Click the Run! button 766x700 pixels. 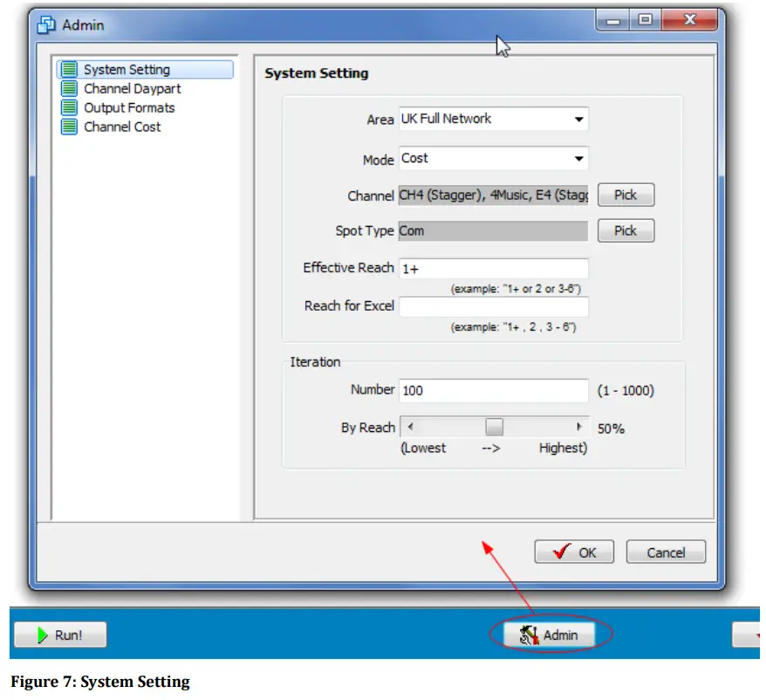[x=59, y=635]
